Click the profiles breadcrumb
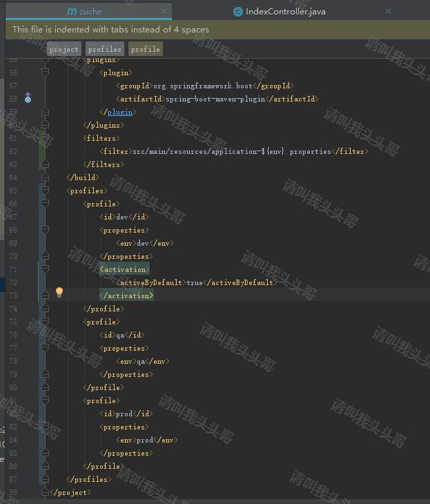This screenshot has width=430, height=504. point(105,49)
